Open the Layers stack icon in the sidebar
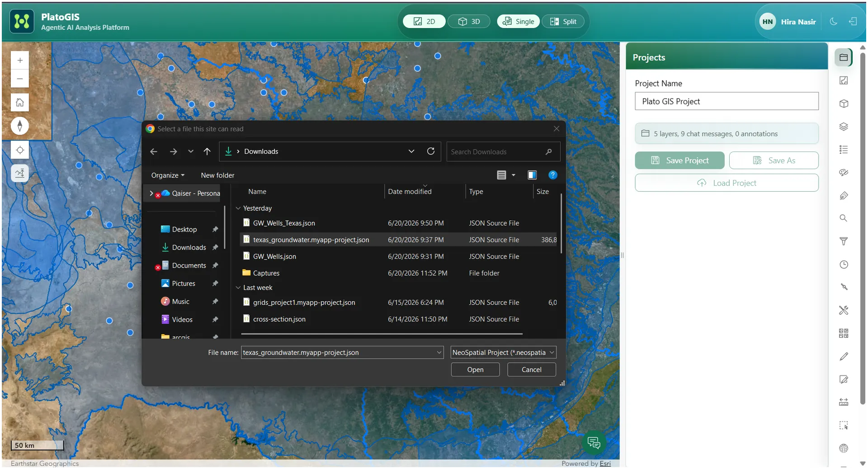 (844, 127)
